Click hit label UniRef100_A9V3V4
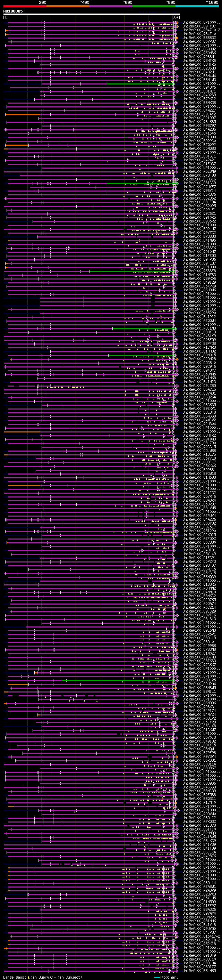 click(199, 757)
